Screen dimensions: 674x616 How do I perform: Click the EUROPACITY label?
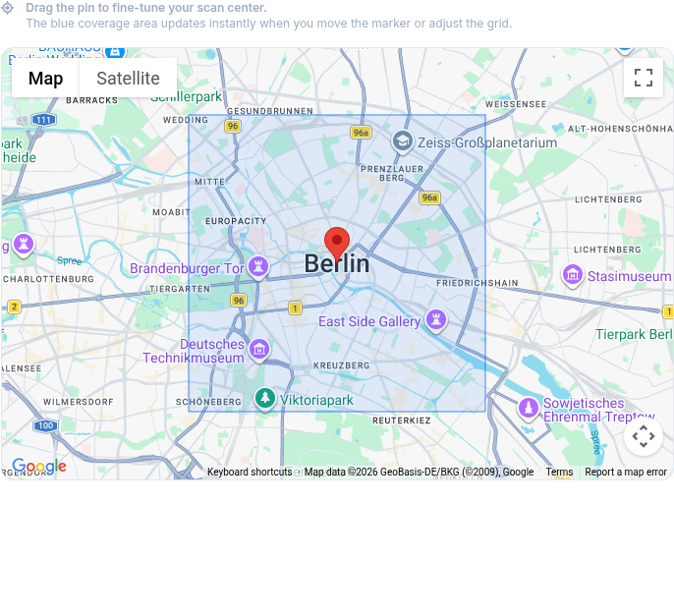pos(236,221)
